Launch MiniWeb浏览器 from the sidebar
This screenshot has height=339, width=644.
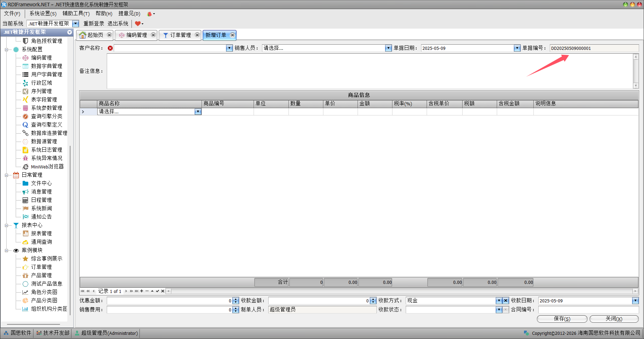(47, 167)
